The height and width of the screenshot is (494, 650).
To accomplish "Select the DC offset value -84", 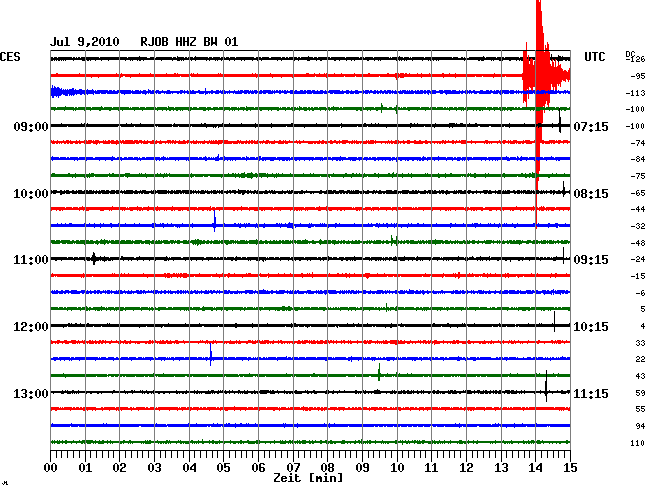I will tap(638, 159).
